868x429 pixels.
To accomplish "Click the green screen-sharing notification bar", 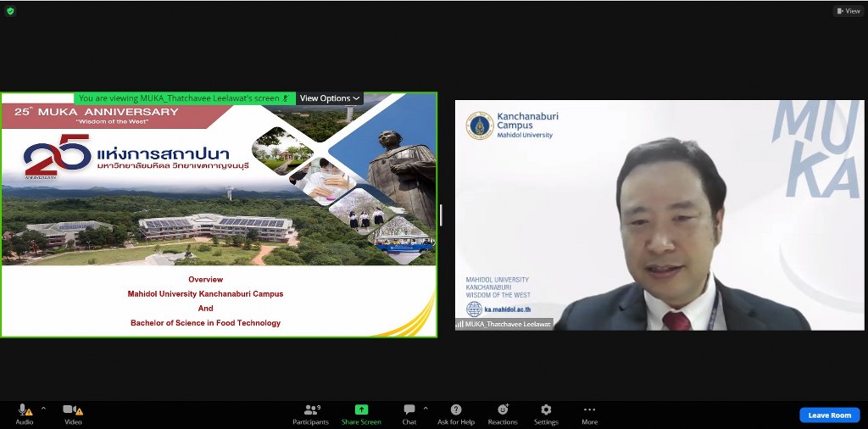I will pyautogui.click(x=183, y=98).
